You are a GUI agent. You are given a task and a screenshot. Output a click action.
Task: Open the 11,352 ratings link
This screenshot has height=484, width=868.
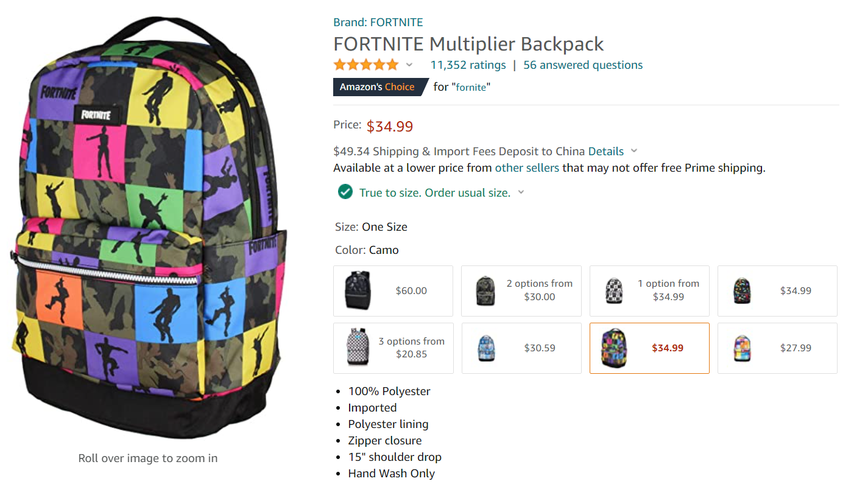pyautogui.click(x=468, y=65)
